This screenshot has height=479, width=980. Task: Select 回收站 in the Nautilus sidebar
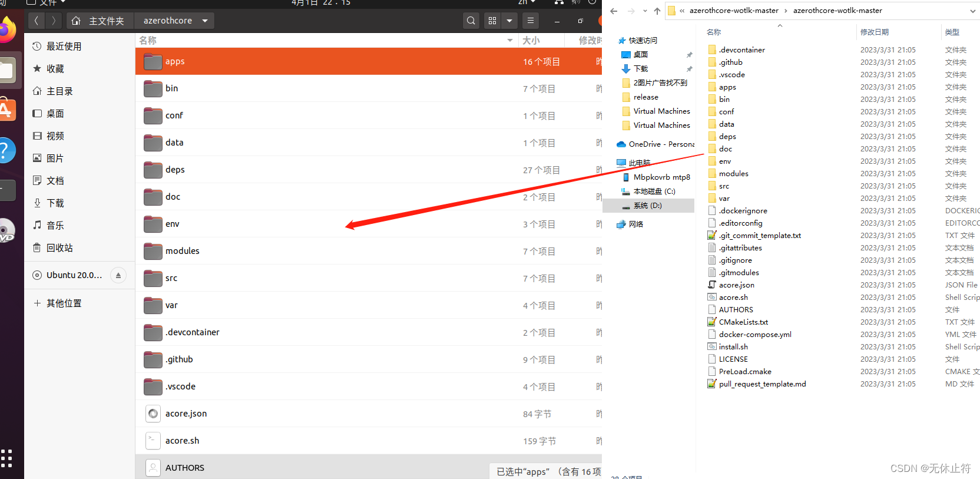(59, 248)
